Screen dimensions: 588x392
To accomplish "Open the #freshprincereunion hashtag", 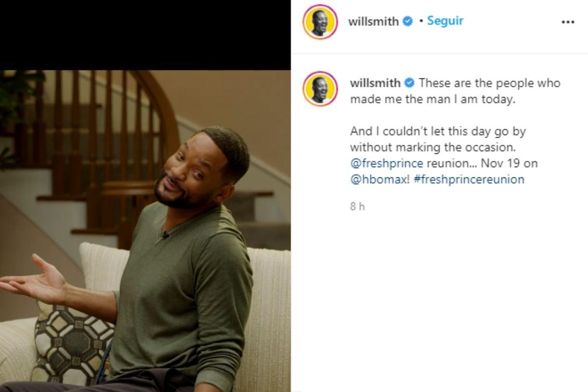I will pos(469,179).
